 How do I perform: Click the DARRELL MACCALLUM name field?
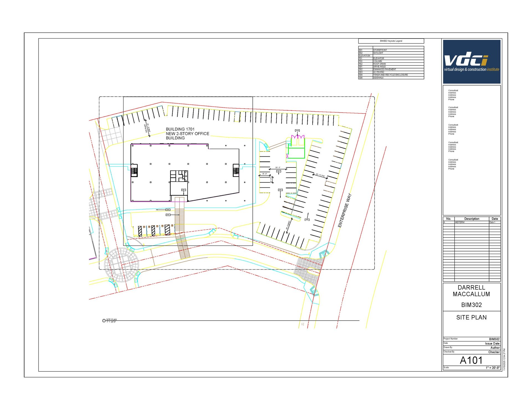471,291
